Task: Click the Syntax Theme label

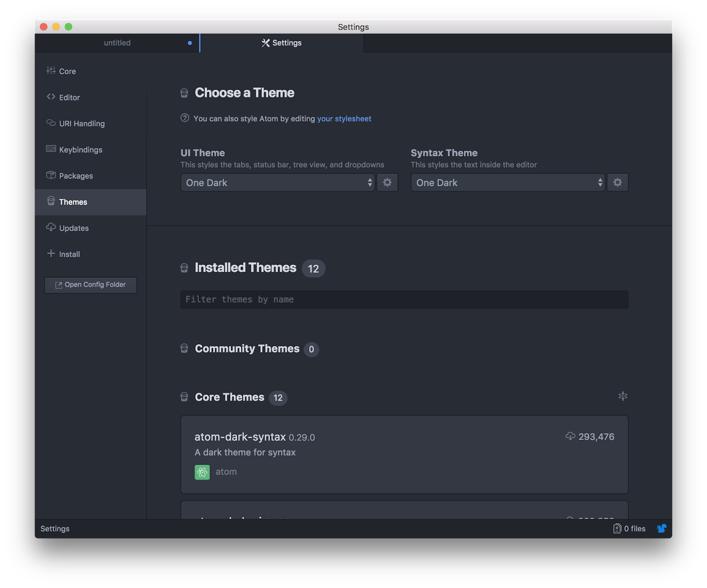Action: 444,153
